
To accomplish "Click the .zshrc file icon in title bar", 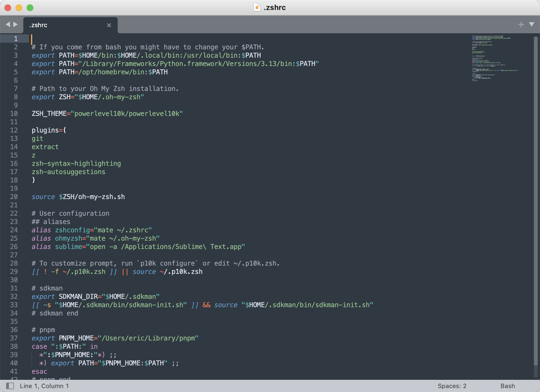I will (257, 7).
